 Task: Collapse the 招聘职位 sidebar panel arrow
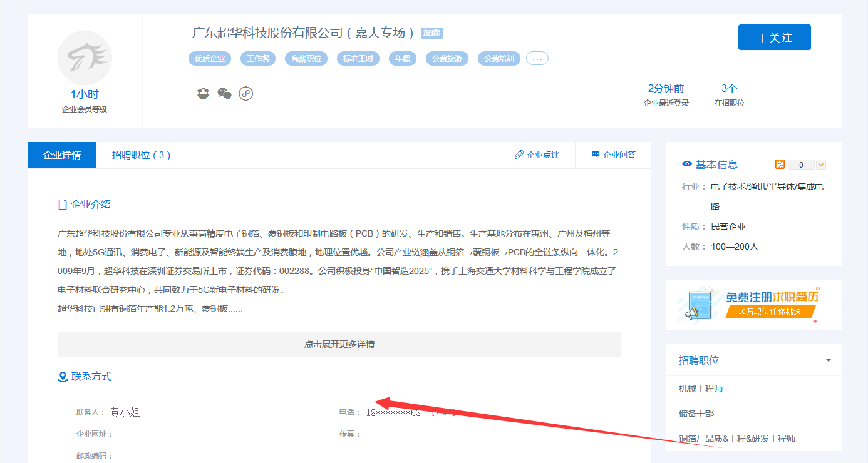click(829, 360)
